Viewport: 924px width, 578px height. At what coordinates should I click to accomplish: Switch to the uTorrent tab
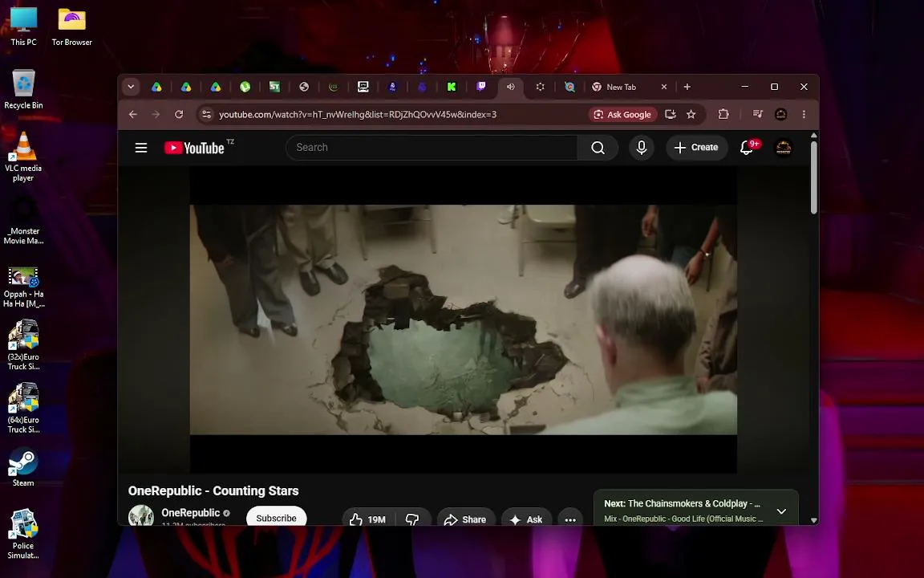pos(245,87)
